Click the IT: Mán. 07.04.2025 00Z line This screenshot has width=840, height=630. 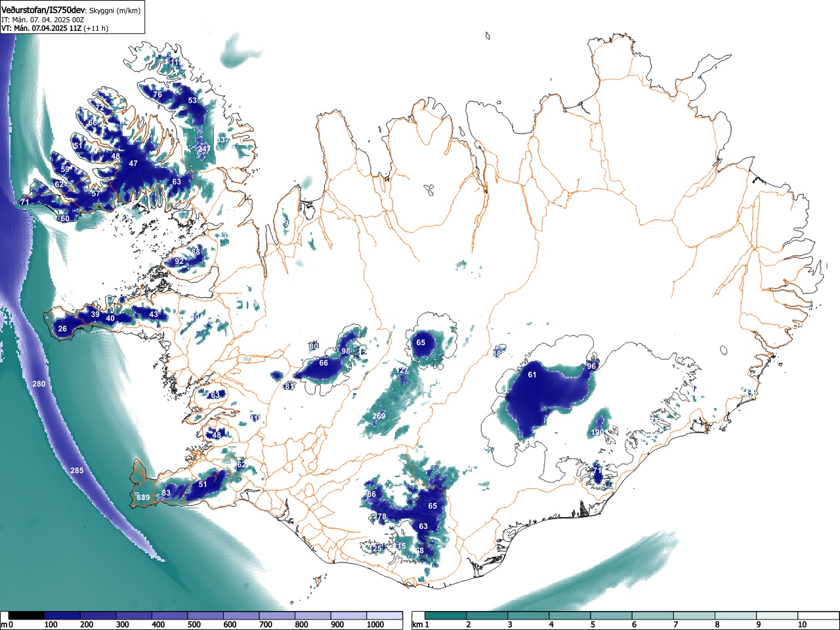tap(43, 20)
